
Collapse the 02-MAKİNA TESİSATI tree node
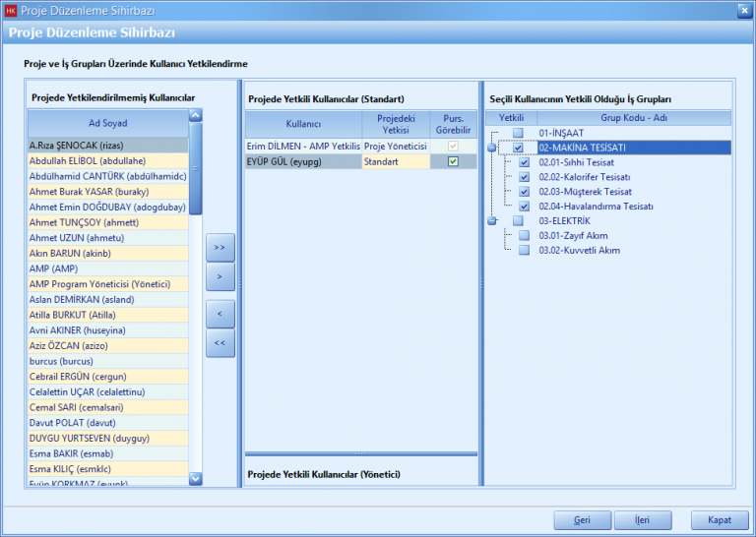click(491, 148)
